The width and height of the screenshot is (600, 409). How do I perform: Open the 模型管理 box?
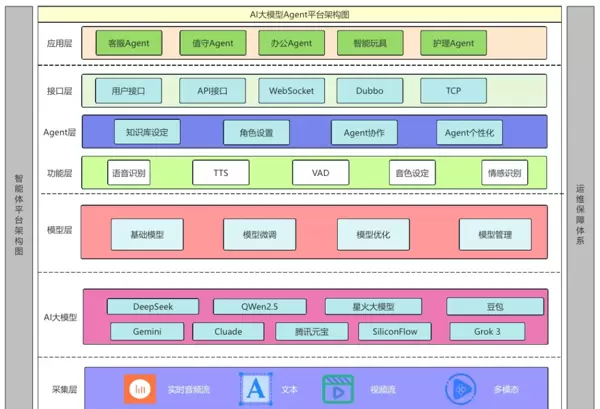coord(494,234)
